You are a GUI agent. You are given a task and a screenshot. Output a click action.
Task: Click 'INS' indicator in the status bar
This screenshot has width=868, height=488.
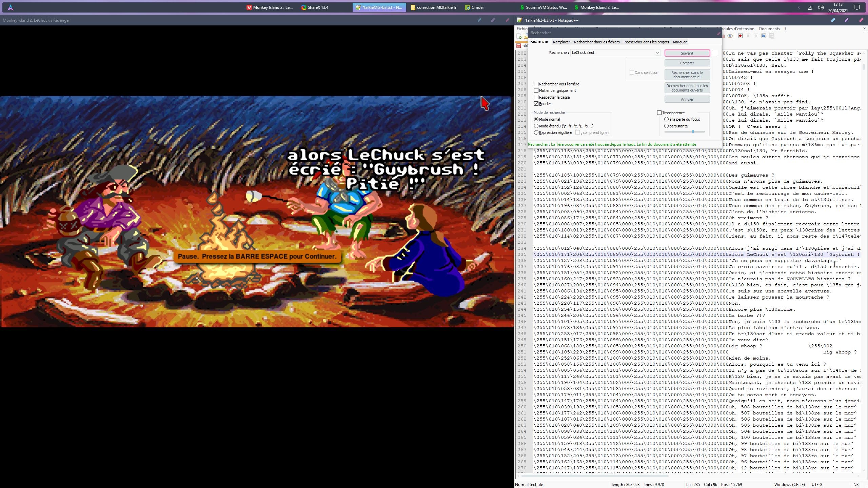click(x=855, y=485)
